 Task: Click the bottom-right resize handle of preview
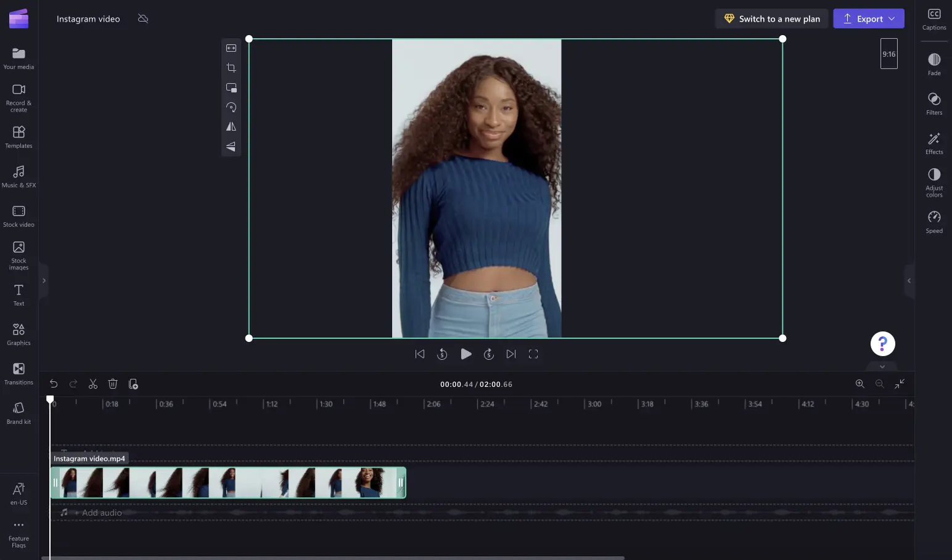click(782, 338)
